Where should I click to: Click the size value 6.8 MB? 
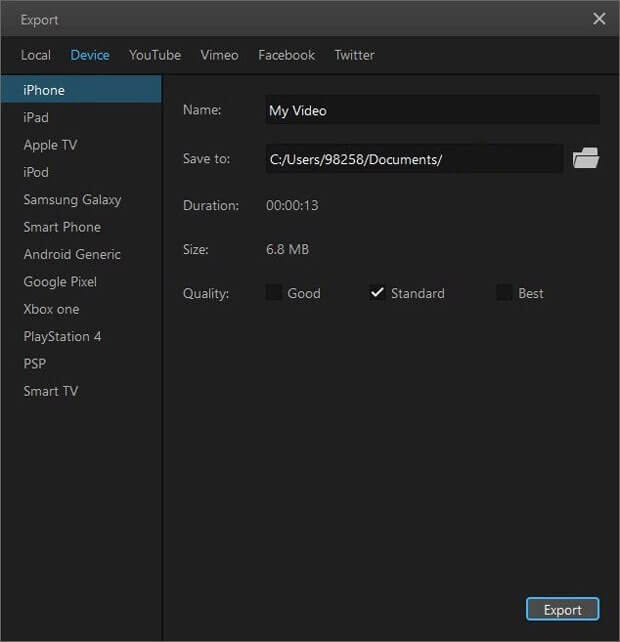287,249
